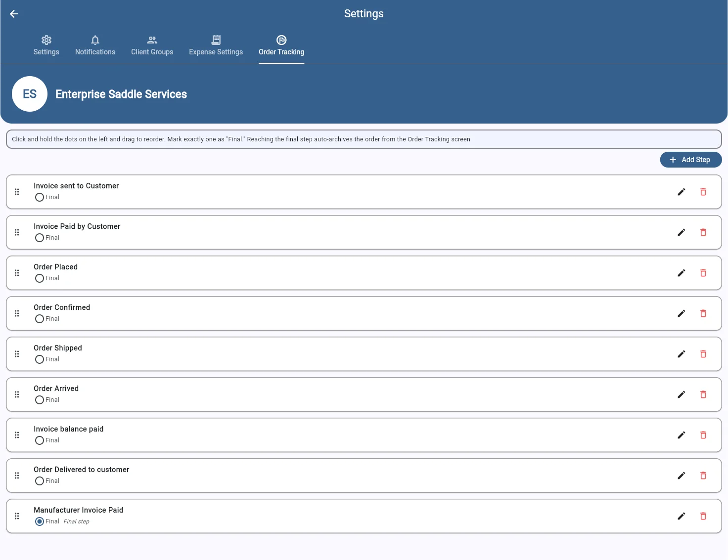Switch to the Settings tab
The width and height of the screenshot is (728, 560).
click(x=46, y=45)
